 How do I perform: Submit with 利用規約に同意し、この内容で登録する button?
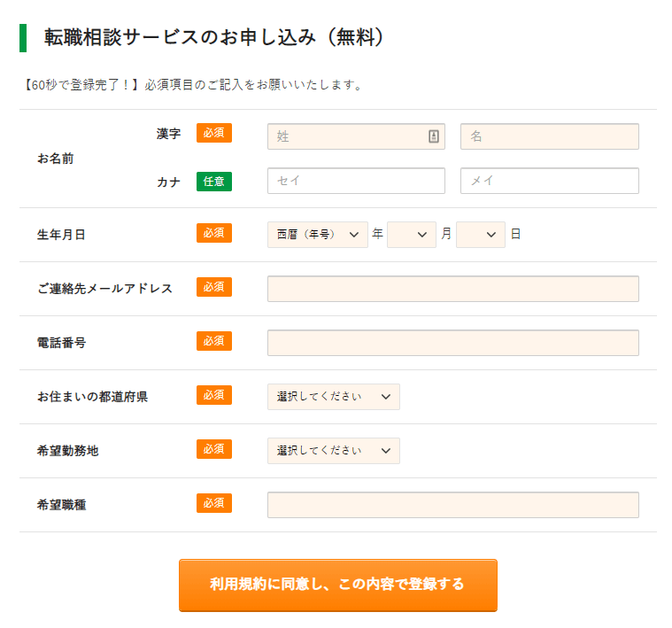point(337,585)
